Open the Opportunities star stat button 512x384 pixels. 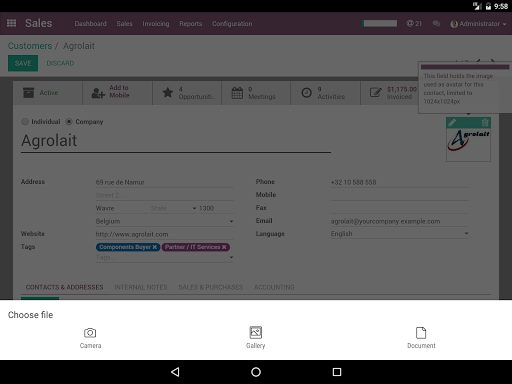[187, 93]
